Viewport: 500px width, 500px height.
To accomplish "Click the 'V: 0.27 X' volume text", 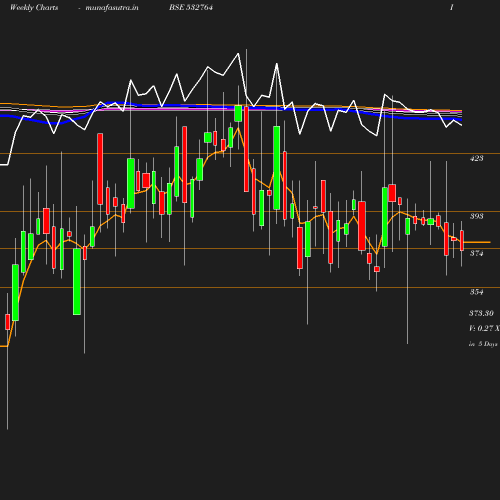I will point(484,328).
